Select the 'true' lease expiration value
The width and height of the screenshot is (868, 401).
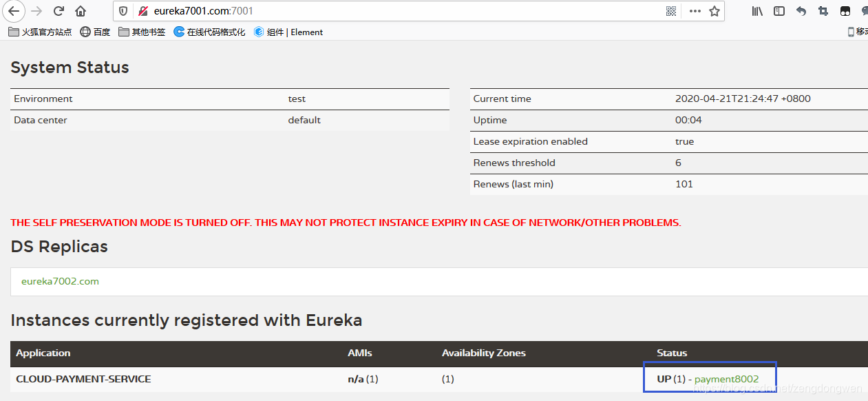(x=685, y=141)
